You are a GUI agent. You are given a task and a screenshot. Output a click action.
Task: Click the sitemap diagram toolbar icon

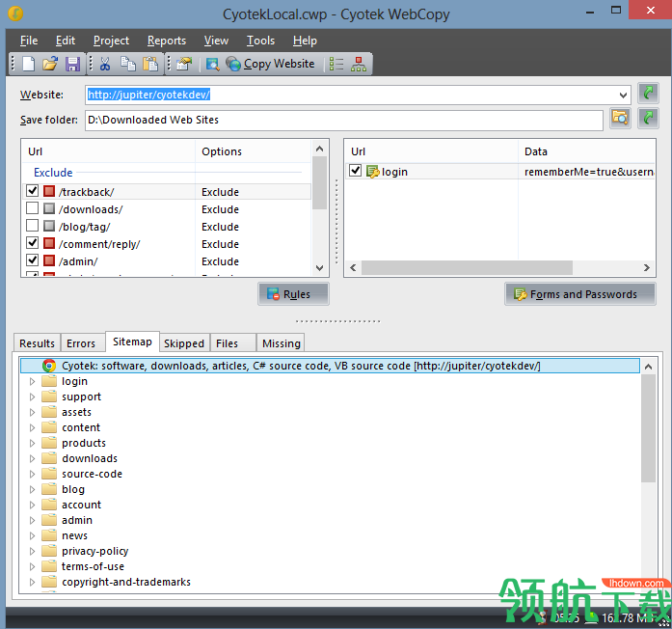pos(359,64)
